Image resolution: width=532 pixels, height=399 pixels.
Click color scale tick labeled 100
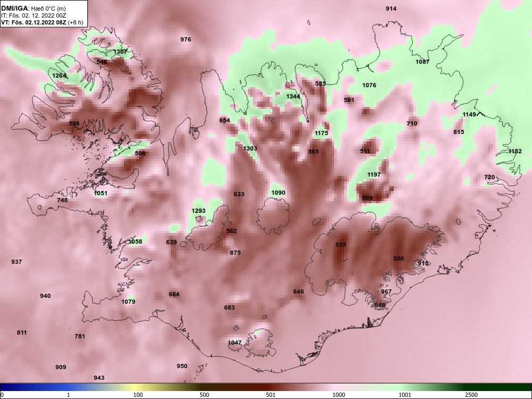[138, 395]
